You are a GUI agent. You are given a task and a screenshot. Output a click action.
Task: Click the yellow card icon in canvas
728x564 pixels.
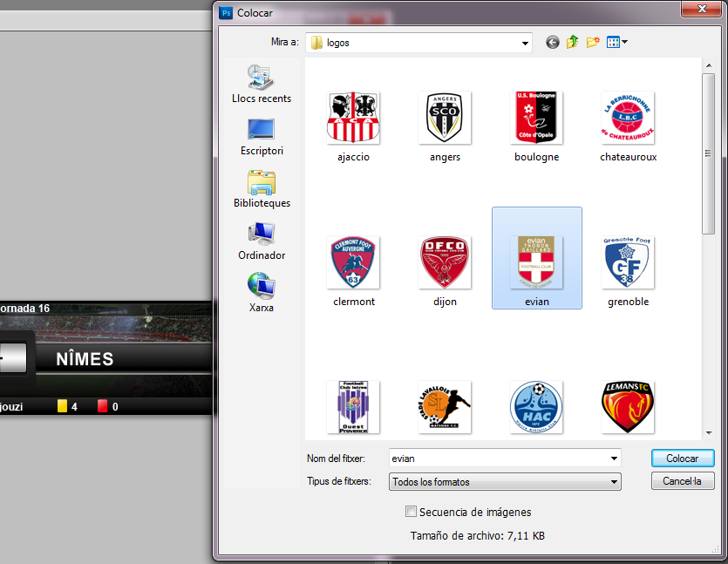coord(62,406)
